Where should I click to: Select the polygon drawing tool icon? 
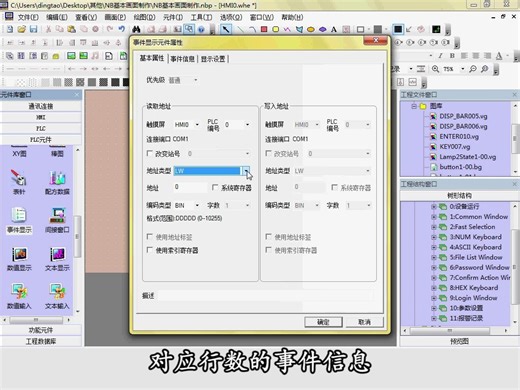coord(299,29)
